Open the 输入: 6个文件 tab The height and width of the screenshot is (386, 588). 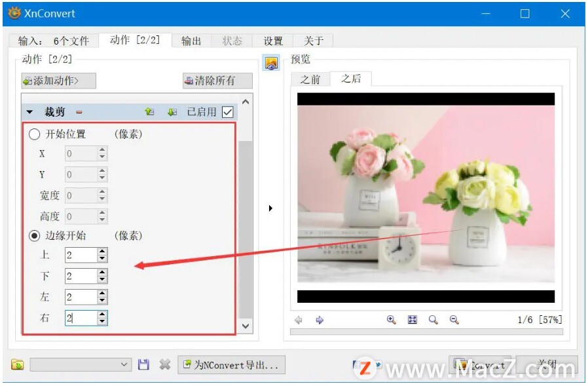click(54, 41)
